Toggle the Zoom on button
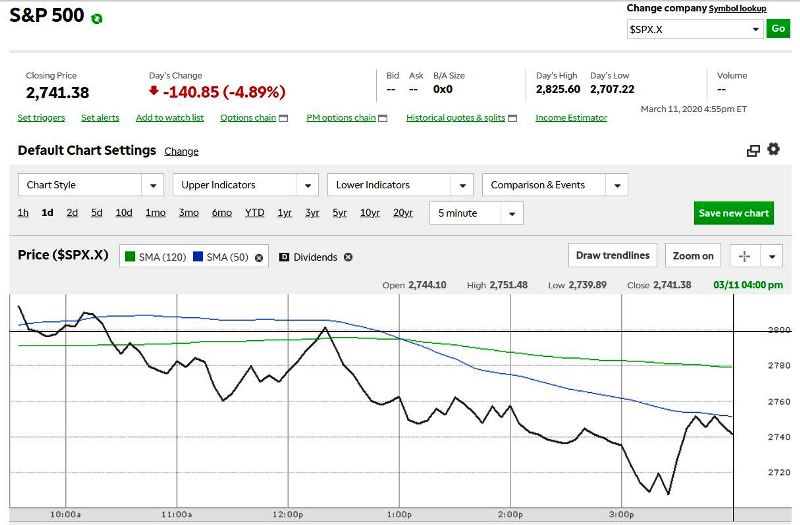 coord(693,256)
